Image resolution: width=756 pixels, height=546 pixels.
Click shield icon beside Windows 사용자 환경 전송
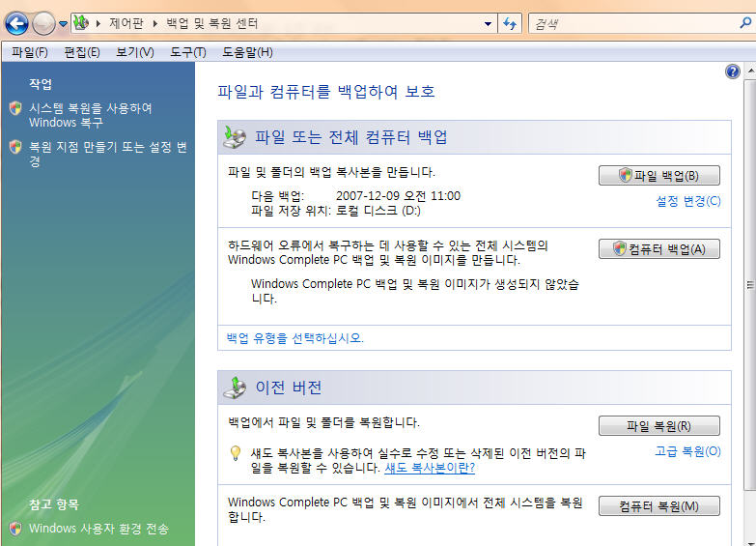15,529
